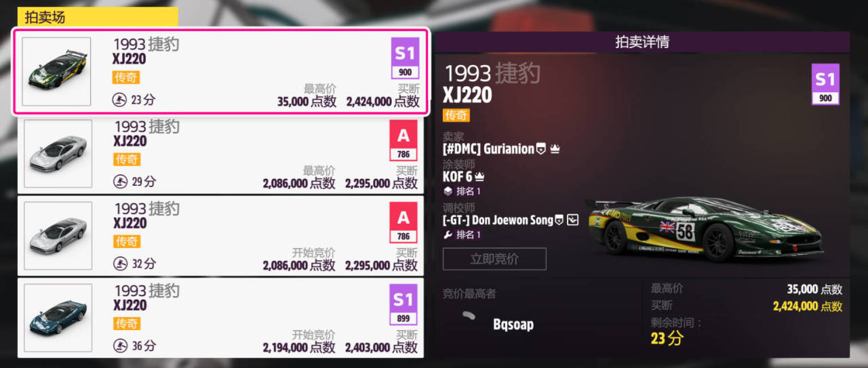Select the 29分 silver XJ220 listing
Screen dimensions: 868x368
coord(221,155)
